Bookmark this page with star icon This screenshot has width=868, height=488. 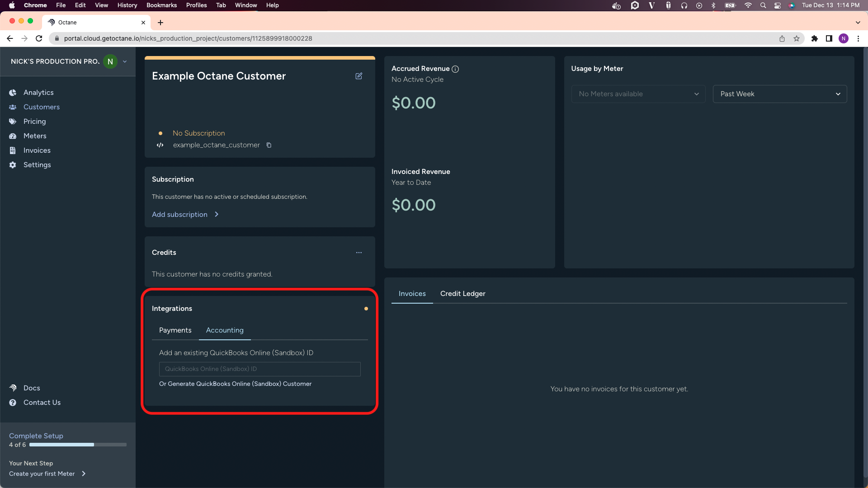click(797, 38)
